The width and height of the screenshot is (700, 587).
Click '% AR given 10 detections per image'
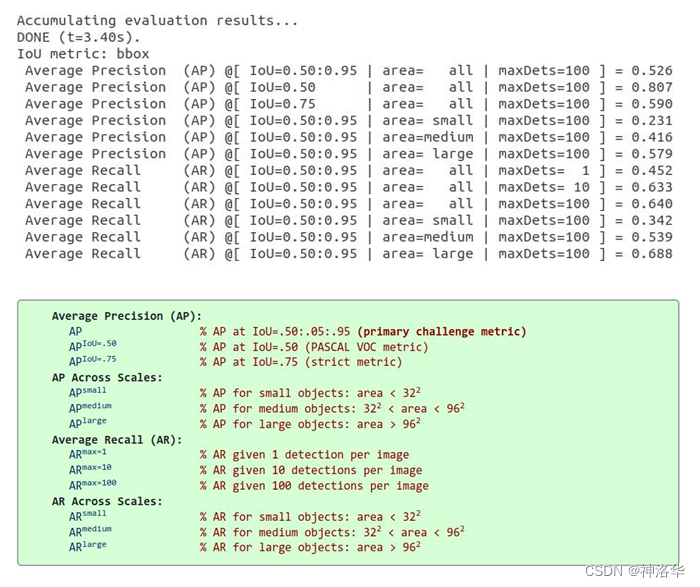(311, 470)
